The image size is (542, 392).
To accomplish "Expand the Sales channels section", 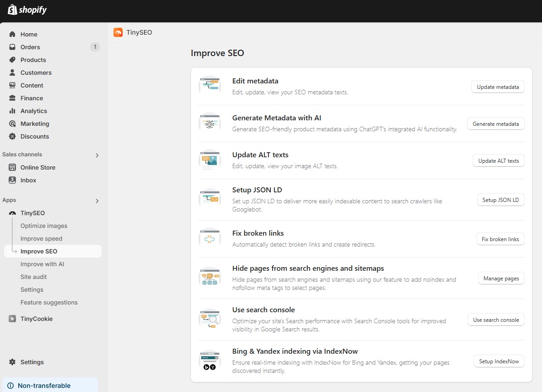I will coord(97,155).
